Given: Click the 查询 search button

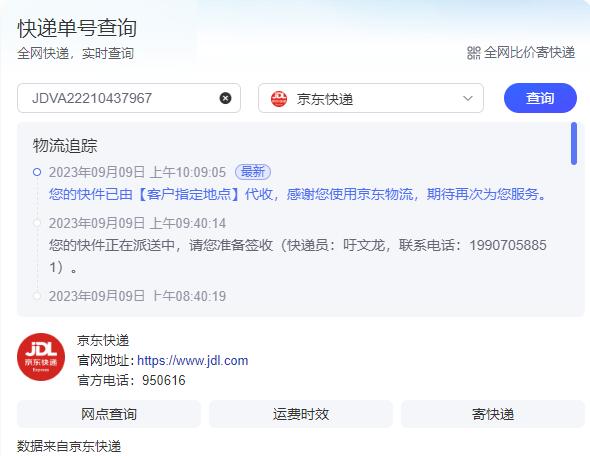Looking at the screenshot, I should 540,98.
